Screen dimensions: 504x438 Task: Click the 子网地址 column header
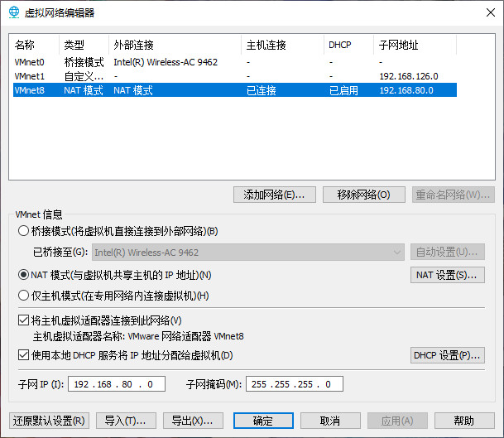click(415, 45)
